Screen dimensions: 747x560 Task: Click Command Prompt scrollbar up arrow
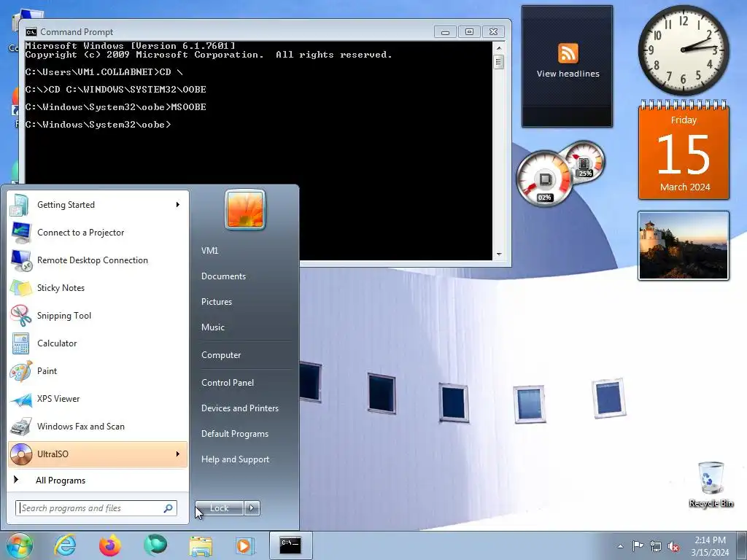coord(499,47)
